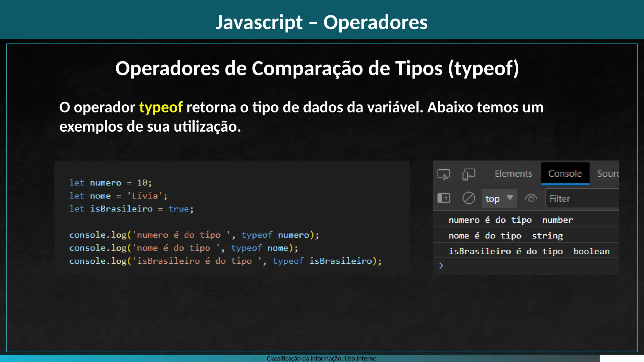The height and width of the screenshot is (362, 644).
Task: Click the console.log line with typeof numero
Action: [194, 235]
